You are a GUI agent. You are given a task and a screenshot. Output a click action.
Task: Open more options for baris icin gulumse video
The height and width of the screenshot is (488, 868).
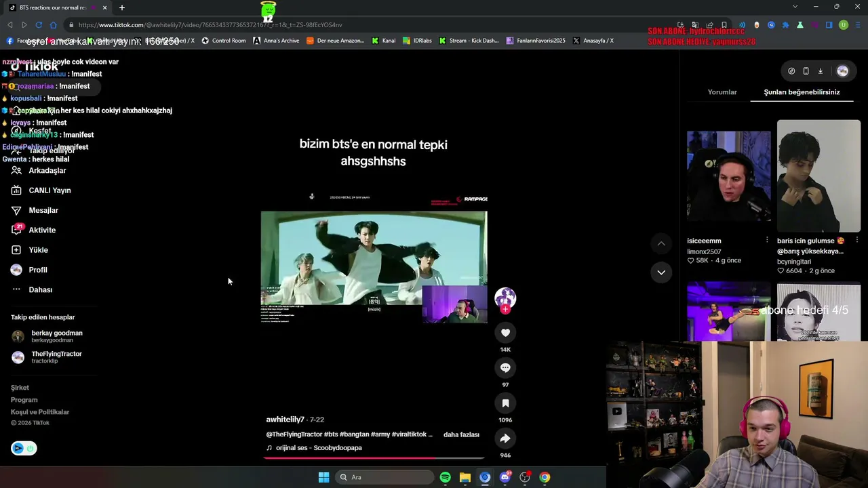tap(856, 241)
